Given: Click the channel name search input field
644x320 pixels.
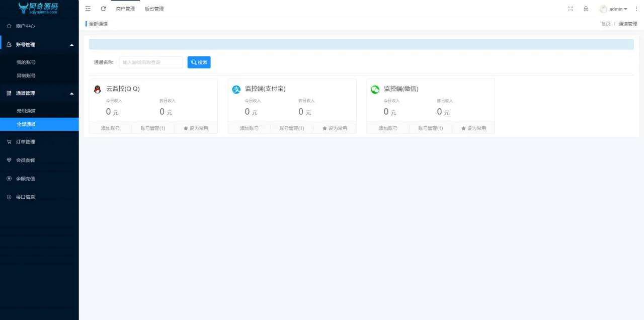Looking at the screenshot, I should click(x=151, y=62).
